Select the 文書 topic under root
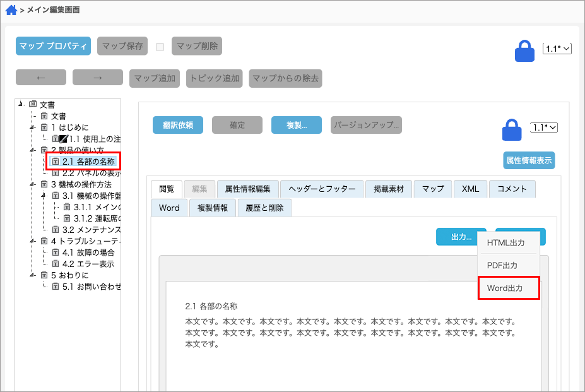 coord(59,116)
